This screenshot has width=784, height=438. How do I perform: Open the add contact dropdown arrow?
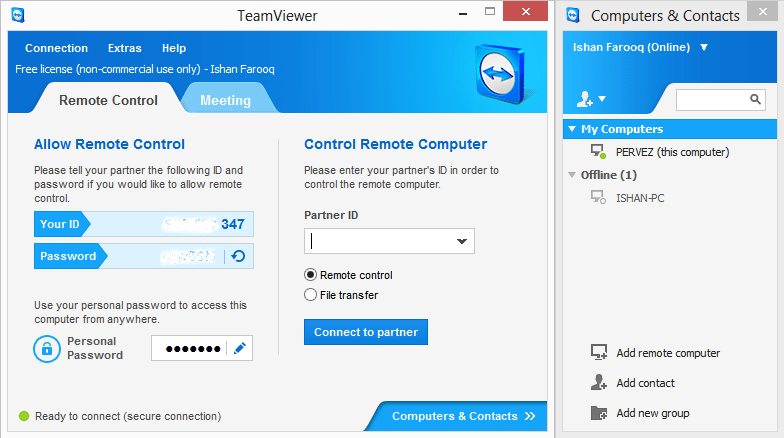tap(602, 98)
